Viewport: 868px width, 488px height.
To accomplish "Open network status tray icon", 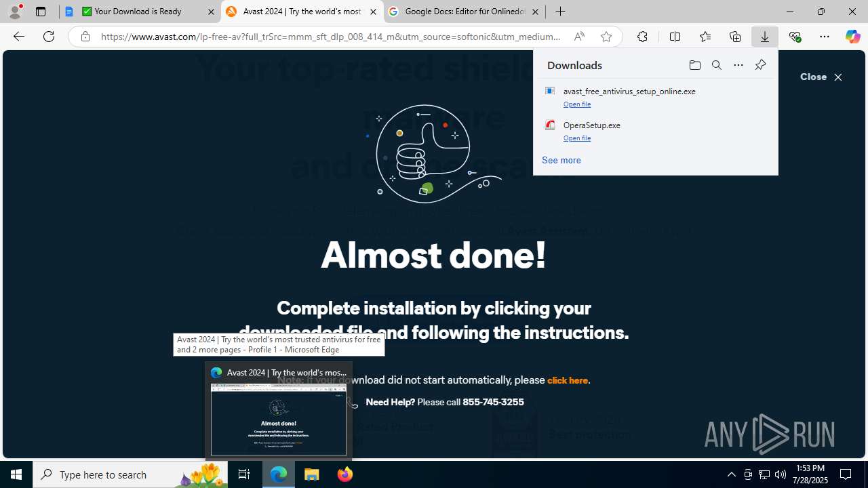I will [764, 474].
